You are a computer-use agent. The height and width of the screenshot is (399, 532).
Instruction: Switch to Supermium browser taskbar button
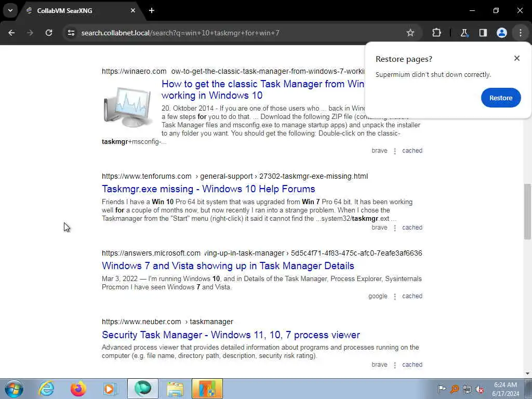point(143,389)
